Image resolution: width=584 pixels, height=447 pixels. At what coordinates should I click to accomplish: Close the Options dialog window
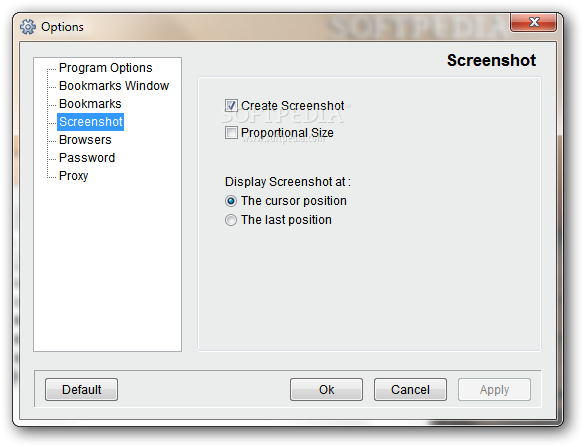click(534, 22)
